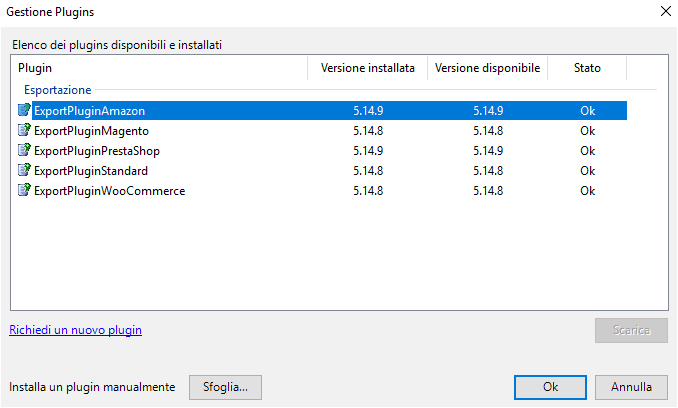Confirm with the Ok button

pyautogui.click(x=550, y=387)
